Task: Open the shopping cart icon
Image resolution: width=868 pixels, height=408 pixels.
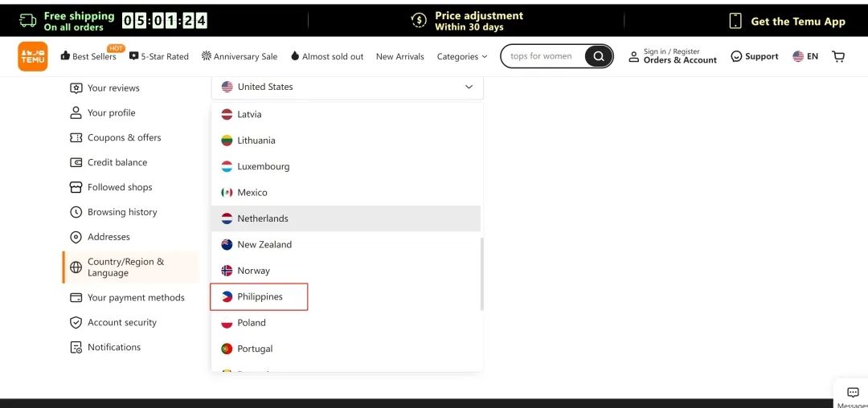Action: [x=838, y=56]
